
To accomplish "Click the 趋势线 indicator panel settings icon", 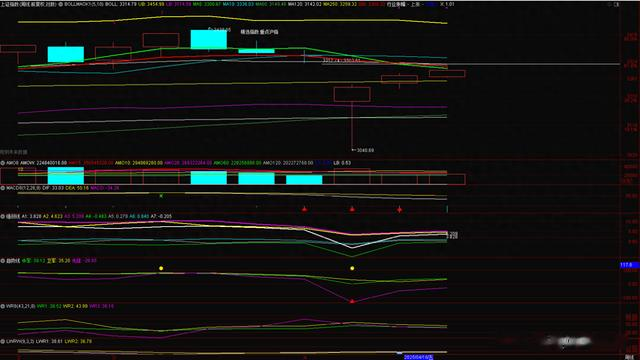I will point(2,260).
